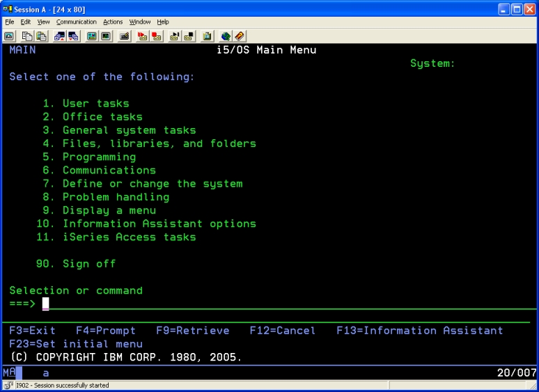This screenshot has width=539, height=392.
Task: Click the IBM copyright notice line
Action: (126, 357)
